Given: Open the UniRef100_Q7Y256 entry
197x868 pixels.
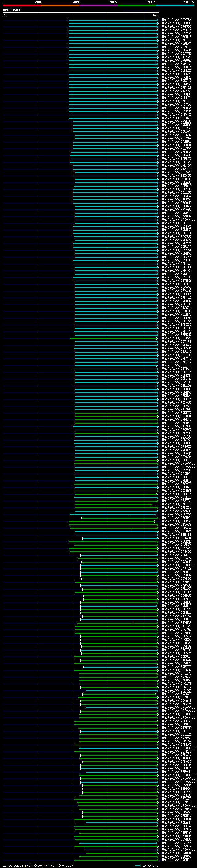Looking at the screenshot, I should 177,33.
